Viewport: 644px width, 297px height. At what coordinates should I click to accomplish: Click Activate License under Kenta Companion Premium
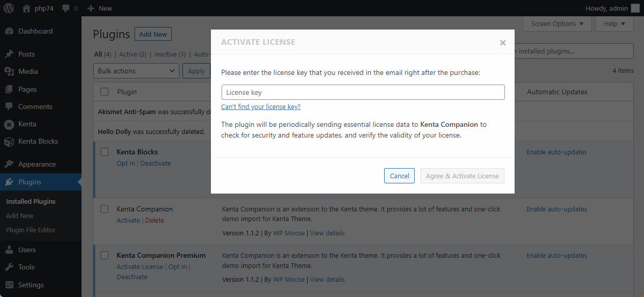[x=140, y=266]
